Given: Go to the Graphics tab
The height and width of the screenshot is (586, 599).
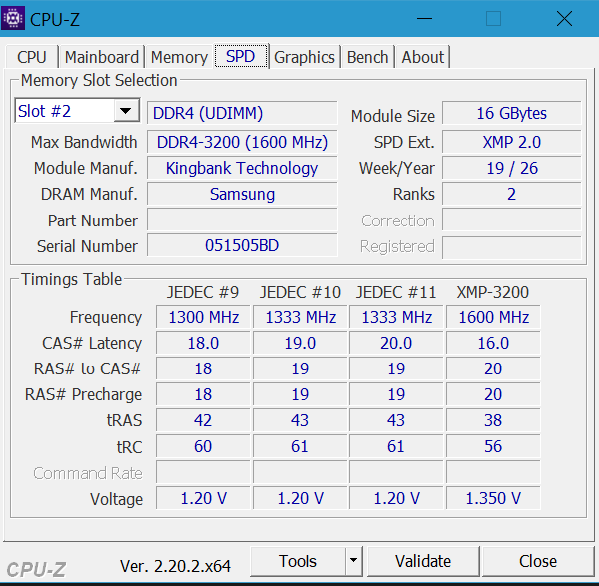Looking at the screenshot, I should (x=304, y=57).
